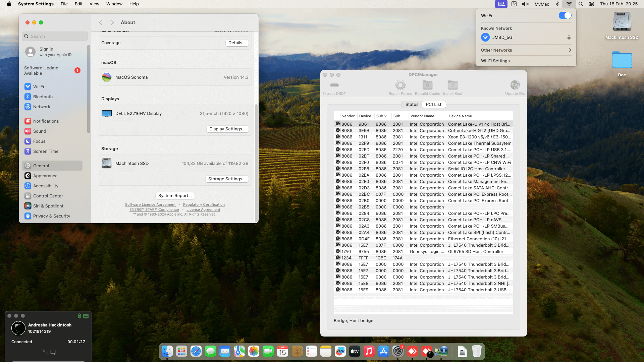Select the General item in the sidebar
Image resolution: width=644 pixels, height=362 pixels.
pyautogui.click(x=52, y=166)
